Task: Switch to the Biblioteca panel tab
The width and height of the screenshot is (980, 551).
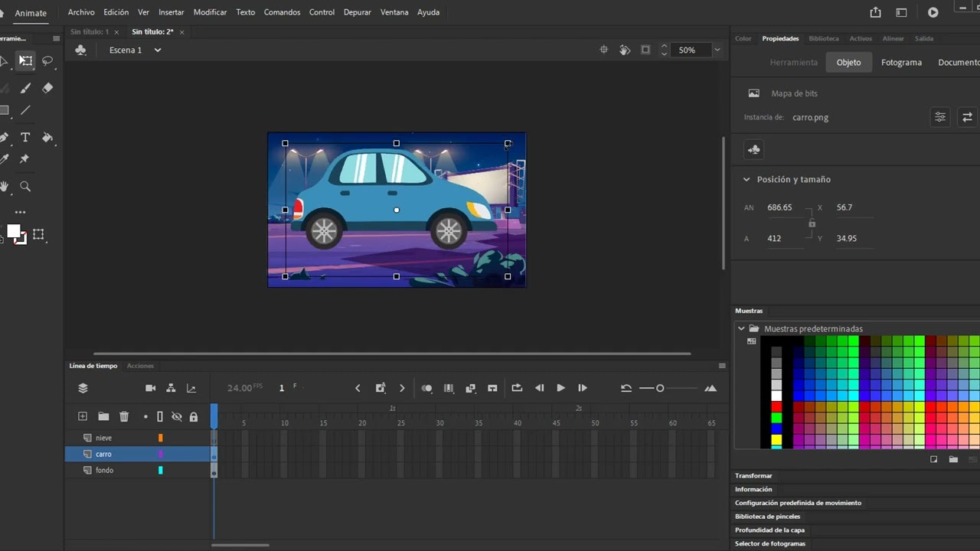Action: 824,38
